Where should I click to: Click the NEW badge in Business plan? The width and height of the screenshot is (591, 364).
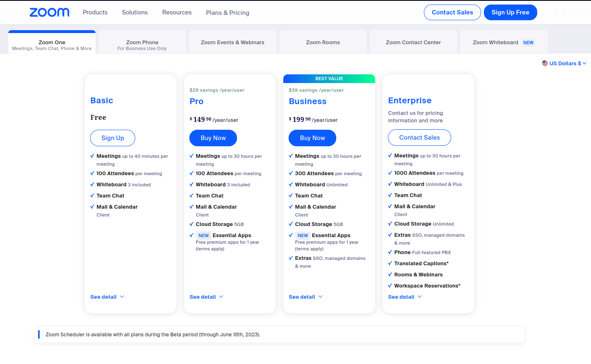[303, 236]
